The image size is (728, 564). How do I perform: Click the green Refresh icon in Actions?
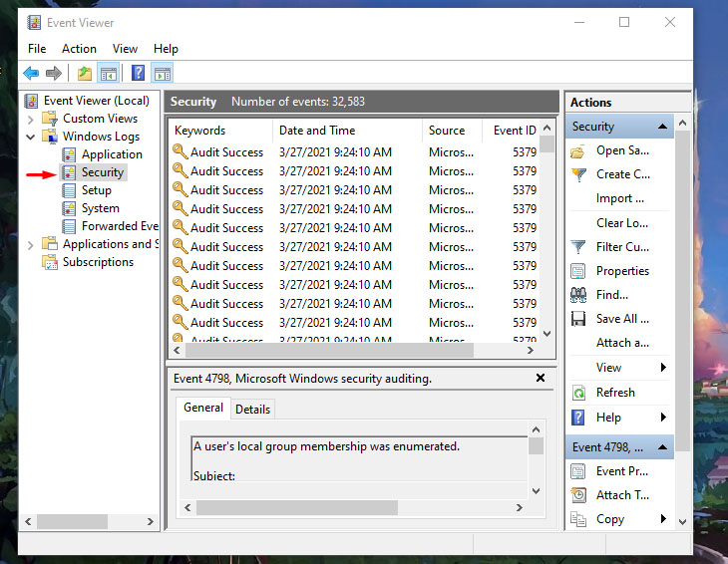click(x=578, y=393)
